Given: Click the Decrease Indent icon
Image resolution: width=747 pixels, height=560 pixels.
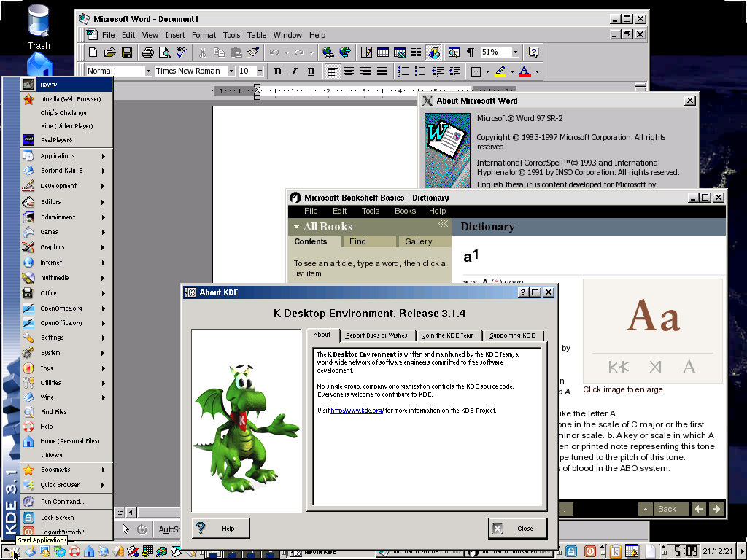Looking at the screenshot, I should tap(438, 71).
